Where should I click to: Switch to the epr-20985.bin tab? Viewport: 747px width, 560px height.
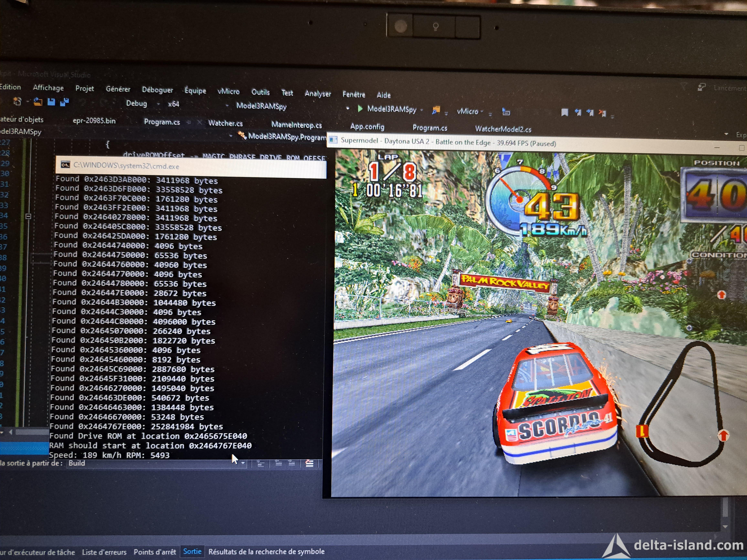point(94,120)
